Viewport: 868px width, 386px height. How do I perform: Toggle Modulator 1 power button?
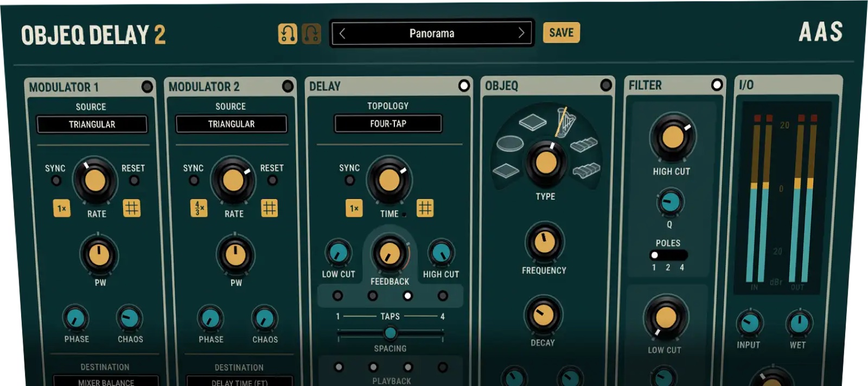(147, 87)
